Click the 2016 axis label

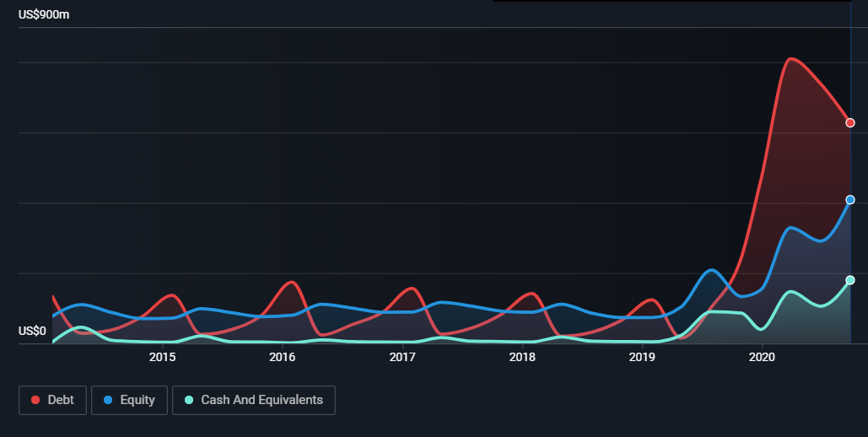click(x=283, y=357)
